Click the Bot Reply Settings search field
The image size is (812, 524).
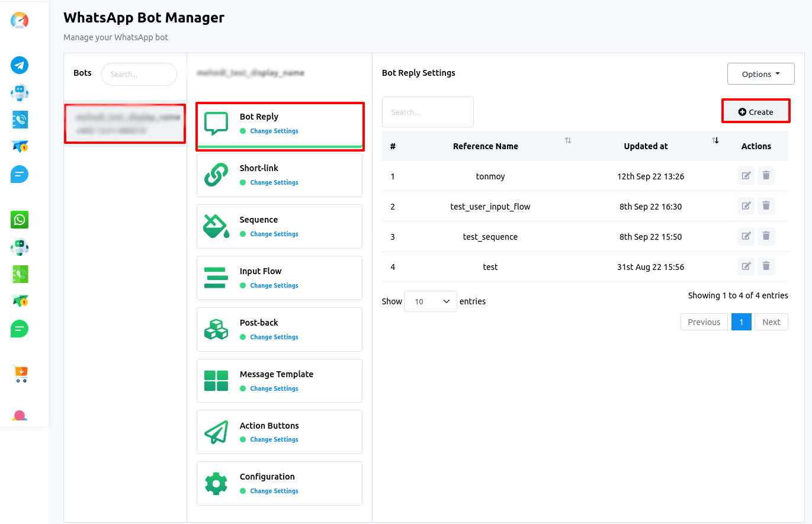[428, 112]
